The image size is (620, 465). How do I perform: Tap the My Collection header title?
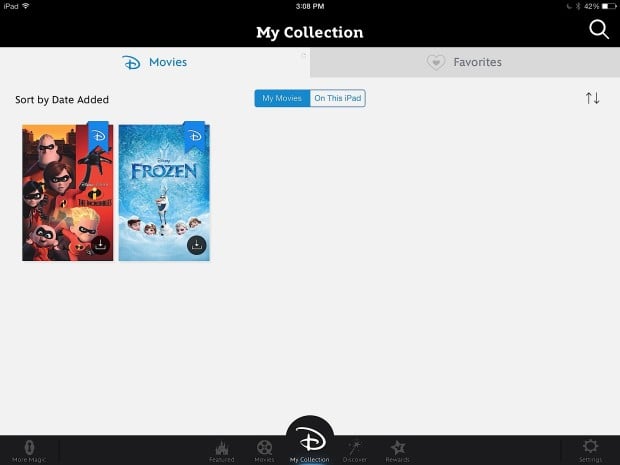[x=310, y=32]
